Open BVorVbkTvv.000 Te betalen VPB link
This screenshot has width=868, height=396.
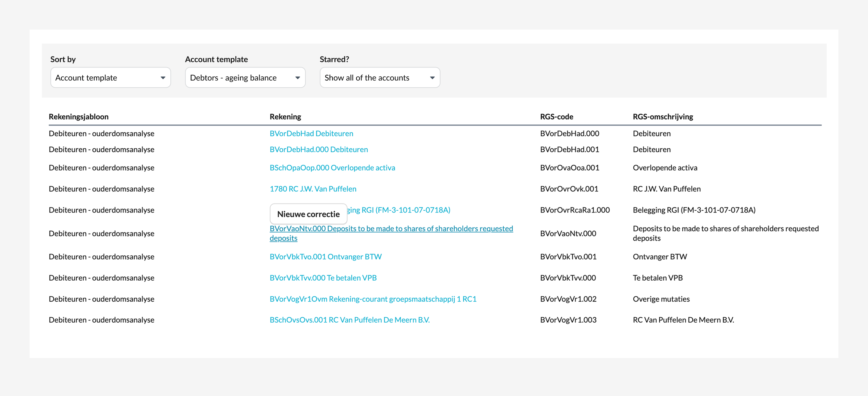323,278
